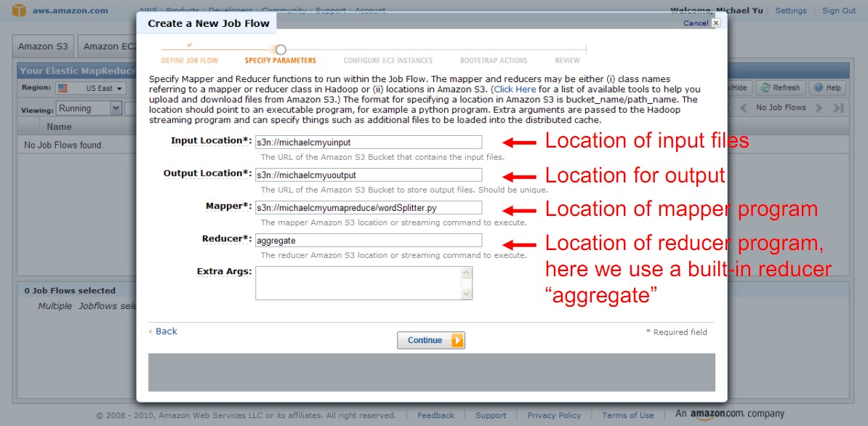Click the Cancel link in the dialog
Screen dimensions: 868x426
[x=696, y=23]
